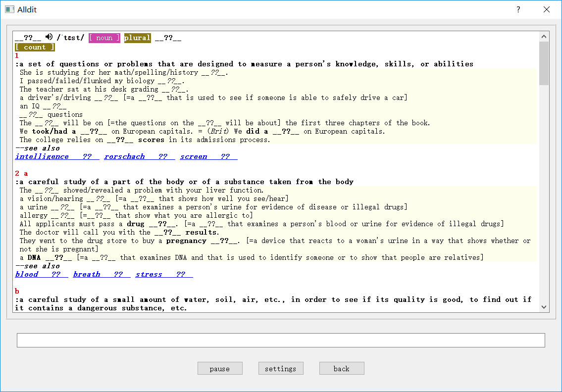Open the settings button
Image resolution: width=562 pixels, height=392 pixels.
click(281, 368)
